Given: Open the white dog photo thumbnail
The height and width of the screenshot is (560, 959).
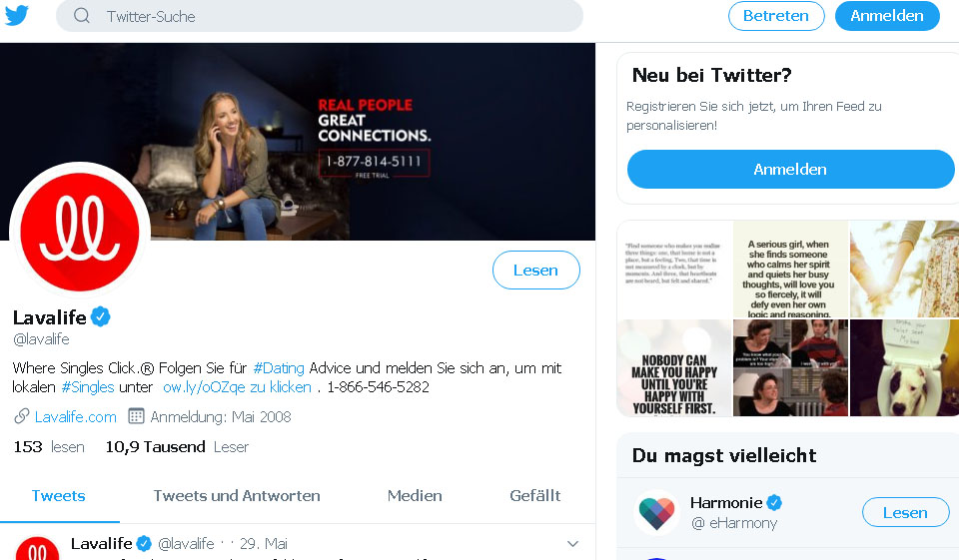Looking at the screenshot, I should point(904,368).
